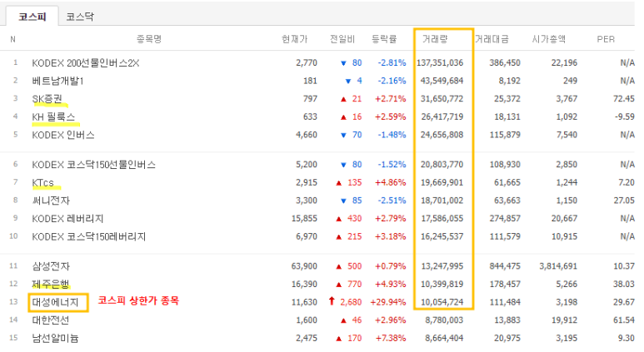644x352 pixels.
Task: Click the 6,970 current price
Action: click(x=307, y=236)
